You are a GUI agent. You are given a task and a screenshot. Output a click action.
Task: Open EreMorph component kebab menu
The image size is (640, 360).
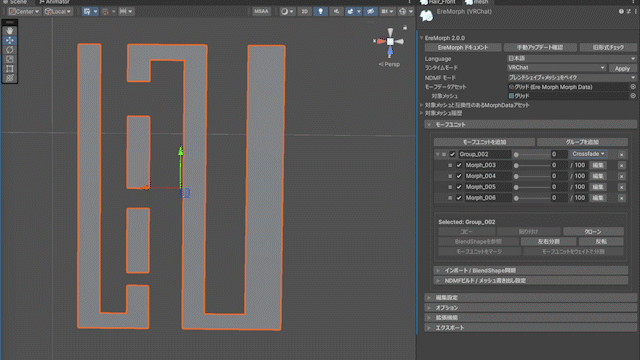click(x=636, y=11)
